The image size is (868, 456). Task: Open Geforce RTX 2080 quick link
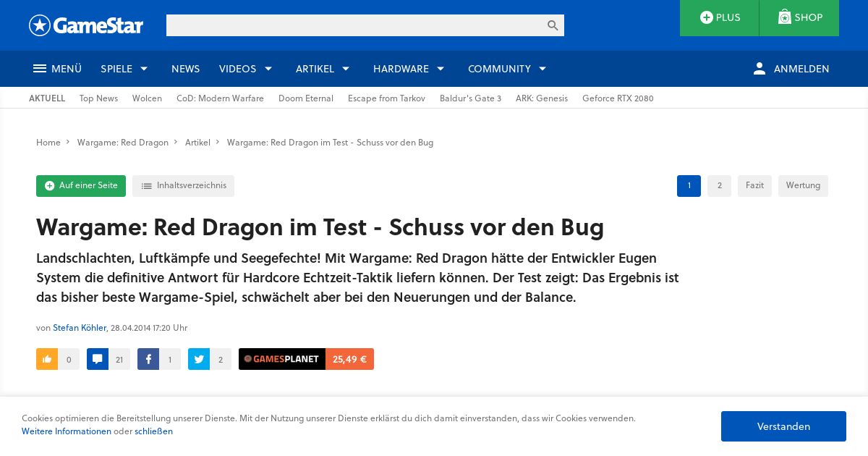click(618, 98)
